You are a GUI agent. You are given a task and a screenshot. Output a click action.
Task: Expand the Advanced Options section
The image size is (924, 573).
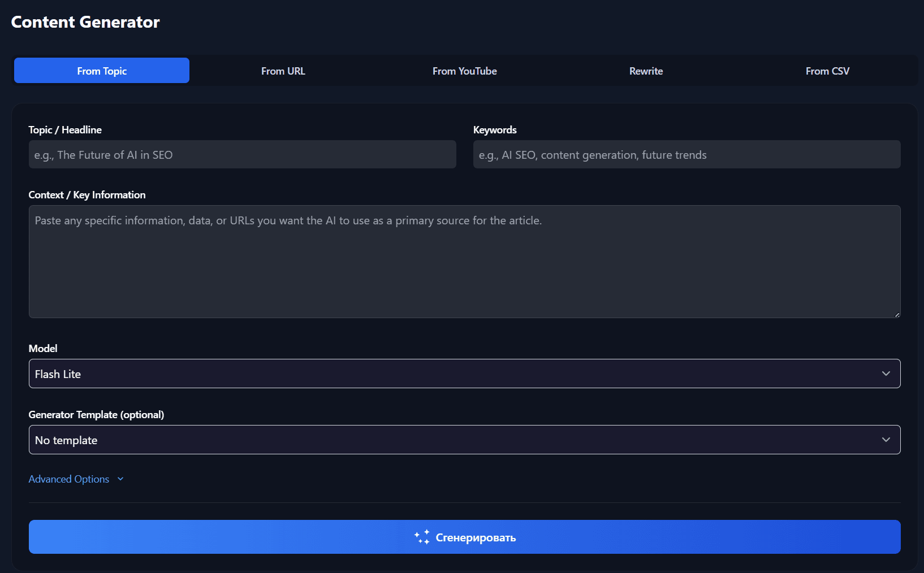tap(76, 479)
